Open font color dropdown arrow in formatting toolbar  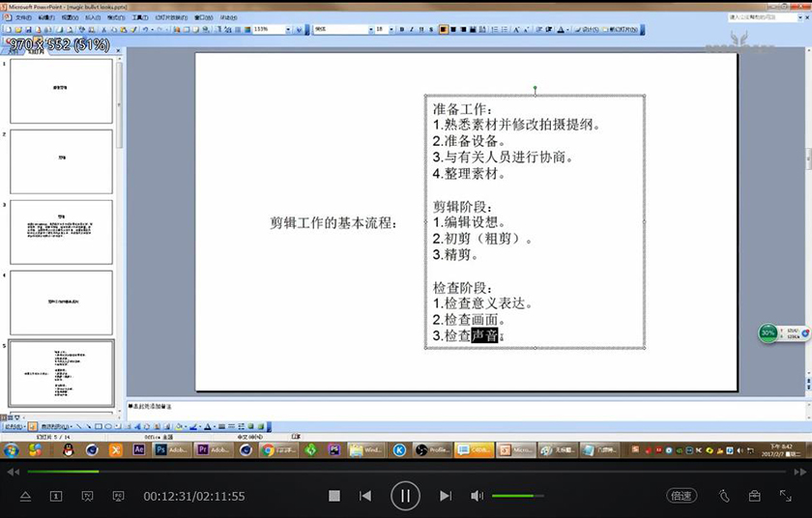click(567, 30)
